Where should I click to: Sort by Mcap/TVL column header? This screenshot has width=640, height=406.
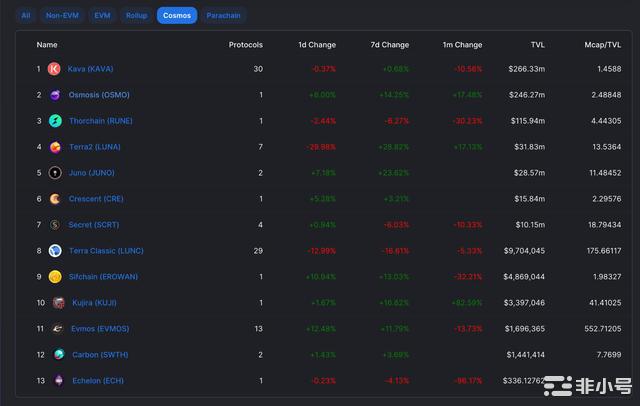pos(603,45)
